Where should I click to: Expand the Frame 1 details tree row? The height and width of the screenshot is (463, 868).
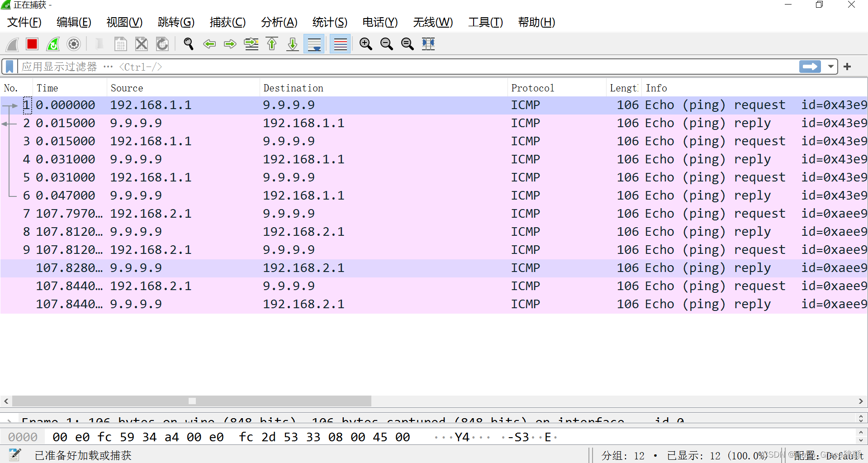point(9,420)
